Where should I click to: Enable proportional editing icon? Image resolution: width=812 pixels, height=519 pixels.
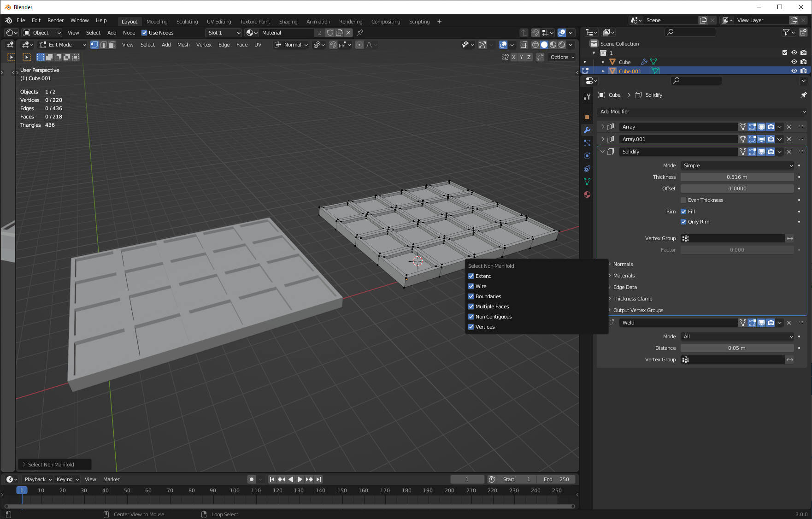point(359,45)
